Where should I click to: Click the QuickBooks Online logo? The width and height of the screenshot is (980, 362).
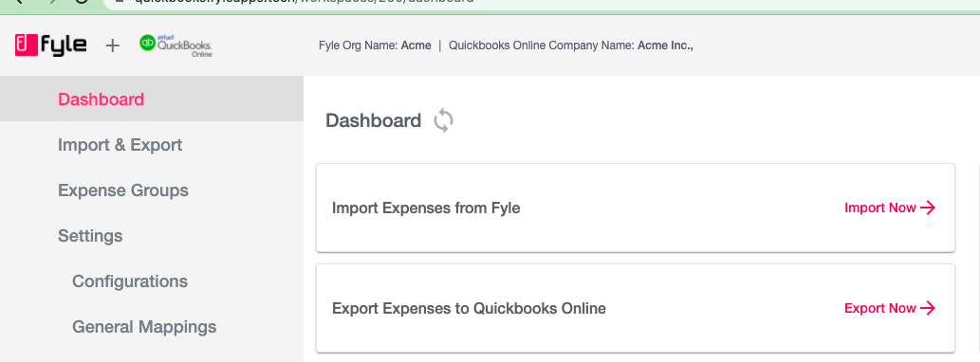click(x=176, y=45)
